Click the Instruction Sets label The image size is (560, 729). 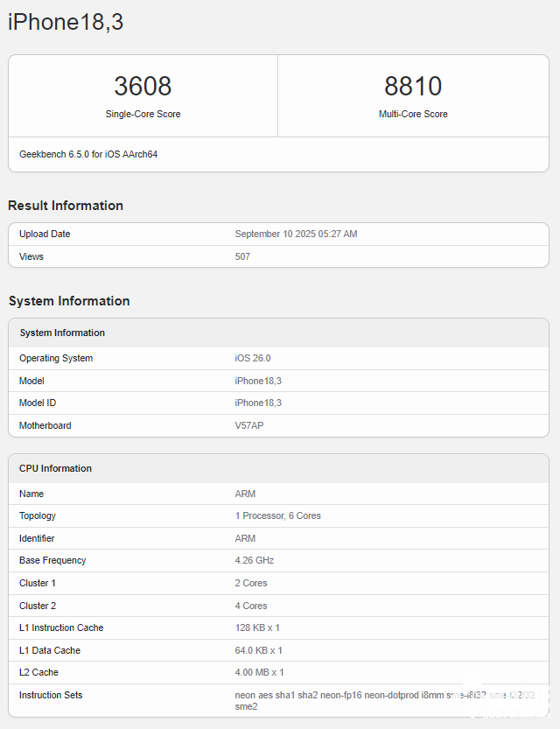pos(51,696)
